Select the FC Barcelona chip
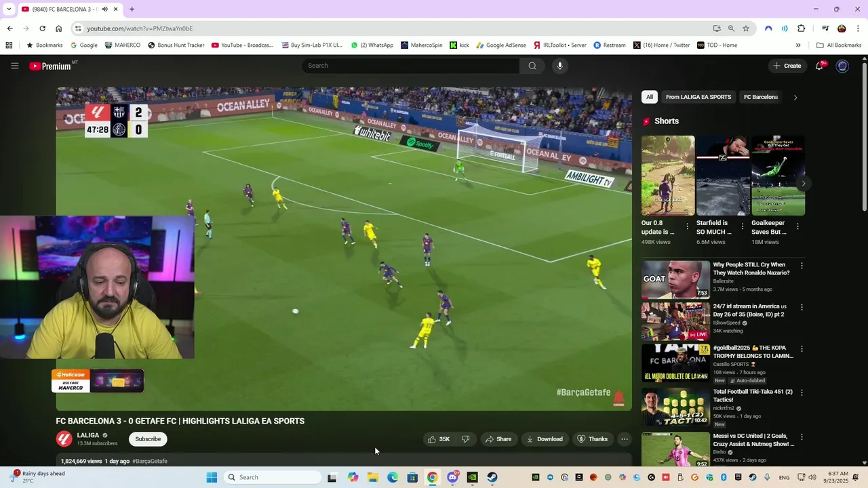The height and width of the screenshot is (488, 868). (761, 97)
